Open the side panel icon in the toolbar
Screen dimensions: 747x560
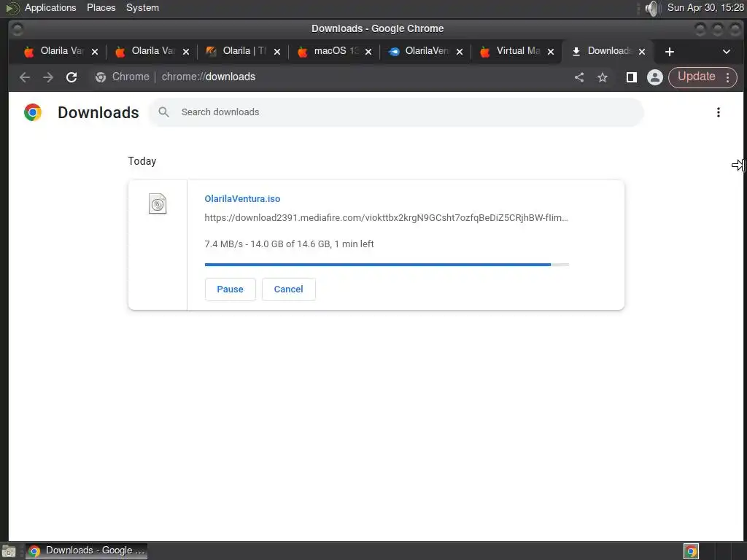pyautogui.click(x=632, y=77)
